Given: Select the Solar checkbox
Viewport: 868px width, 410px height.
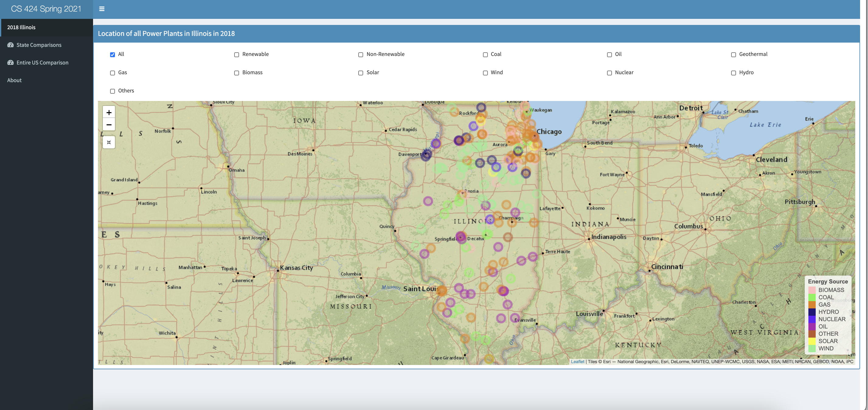Looking at the screenshot, I should (360, 73).
